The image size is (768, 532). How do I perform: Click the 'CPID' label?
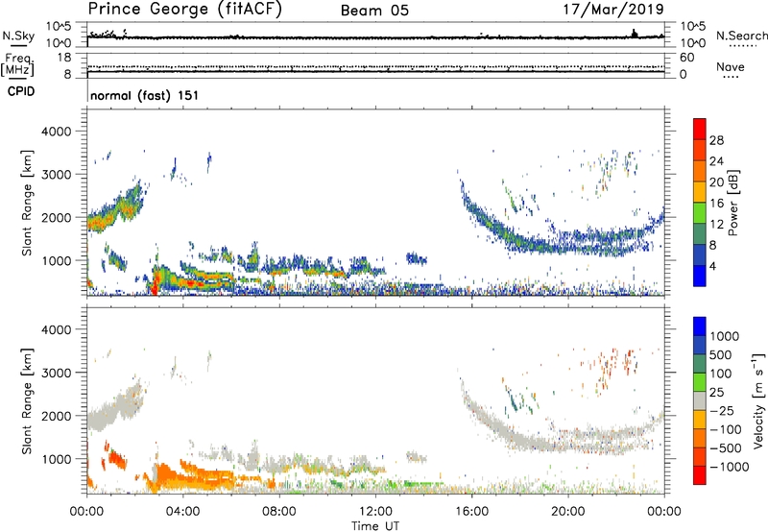coord(21,91)
